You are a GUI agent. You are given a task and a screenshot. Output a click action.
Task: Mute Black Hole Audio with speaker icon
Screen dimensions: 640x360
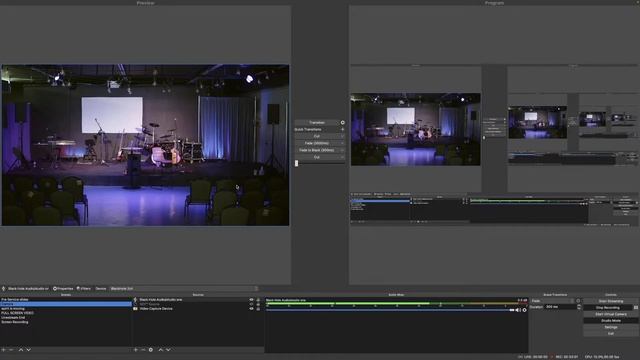[518, 310]
